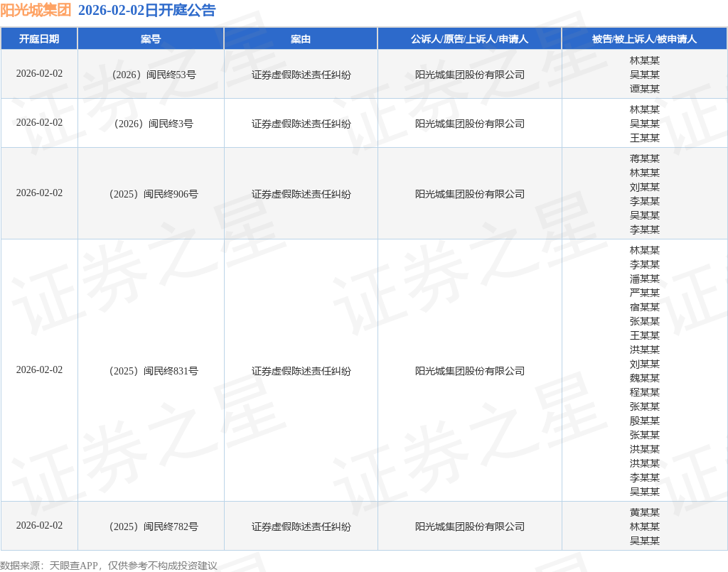728x572 pixels.
Task: Click the 案号 column header
Action: click(151, 39)
